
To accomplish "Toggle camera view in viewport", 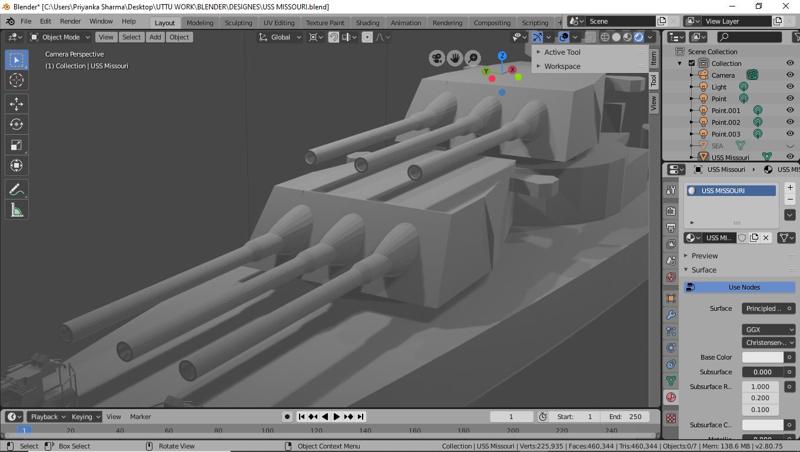I will [436, 58].
